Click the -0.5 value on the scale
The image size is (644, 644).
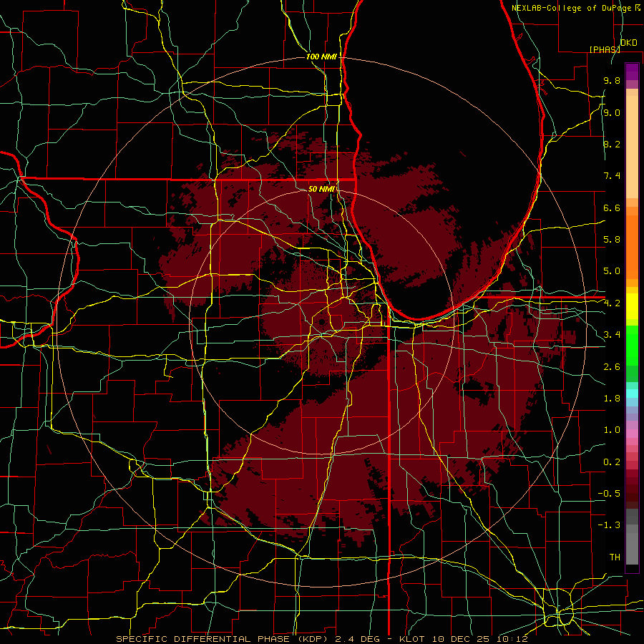pyautogui.click(x=609, y=494)
